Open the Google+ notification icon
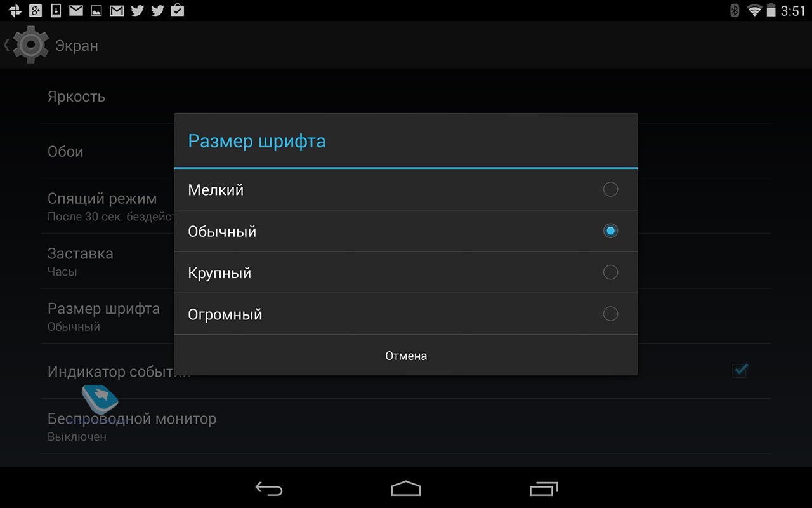This screenshot has height=508, width=812. pos(36,10)
